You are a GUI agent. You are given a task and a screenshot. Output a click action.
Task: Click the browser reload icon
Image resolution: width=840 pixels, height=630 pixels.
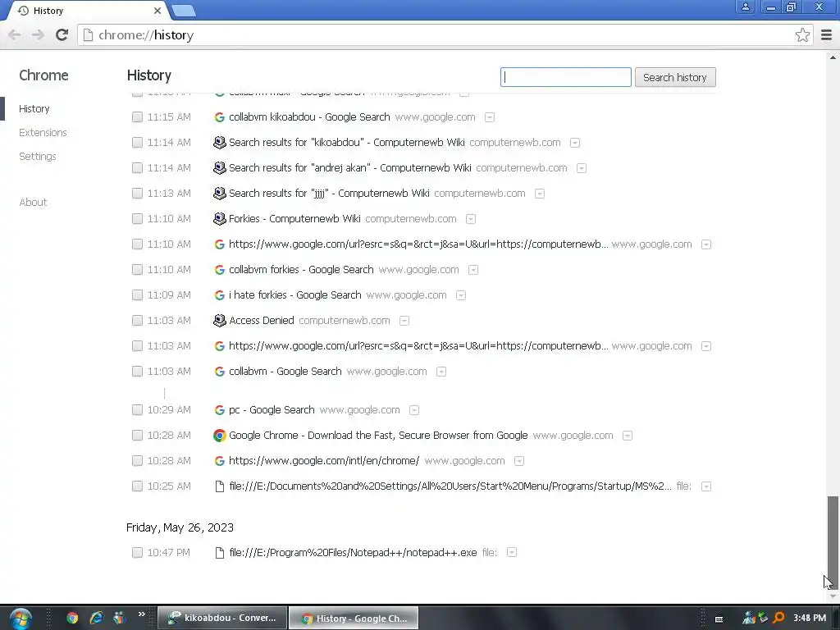[x=62, y=34]
